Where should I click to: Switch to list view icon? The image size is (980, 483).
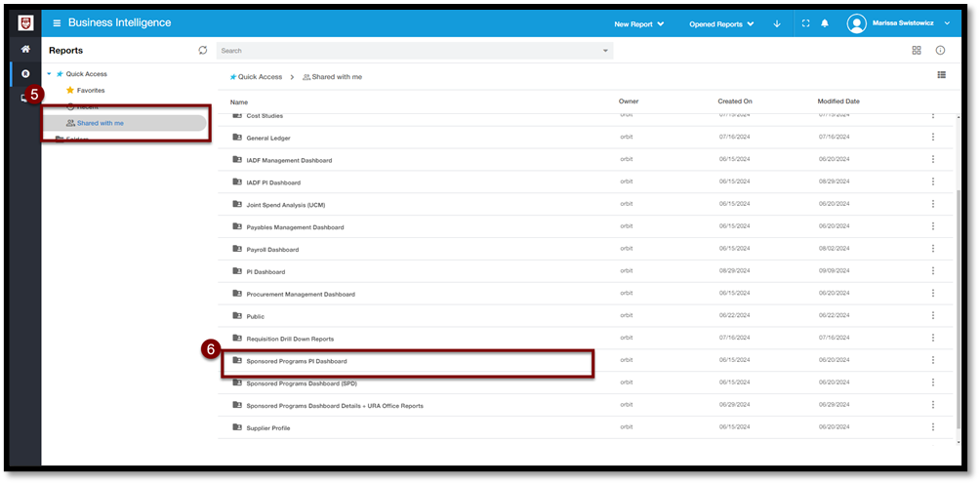(x=941, y=75)
